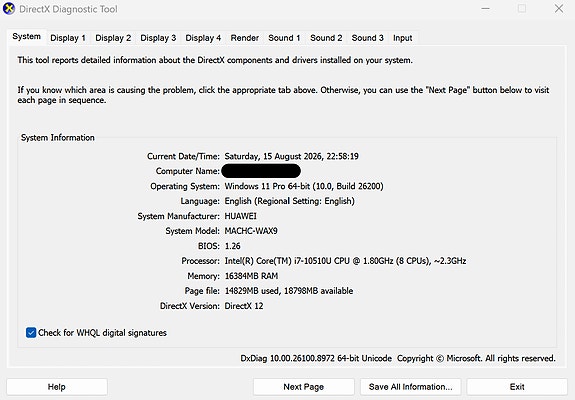Viewport: 575px width, 400px height.
Task: Select the Sound 2 tab
Action: pyautogui.click(x=326, y=38)
